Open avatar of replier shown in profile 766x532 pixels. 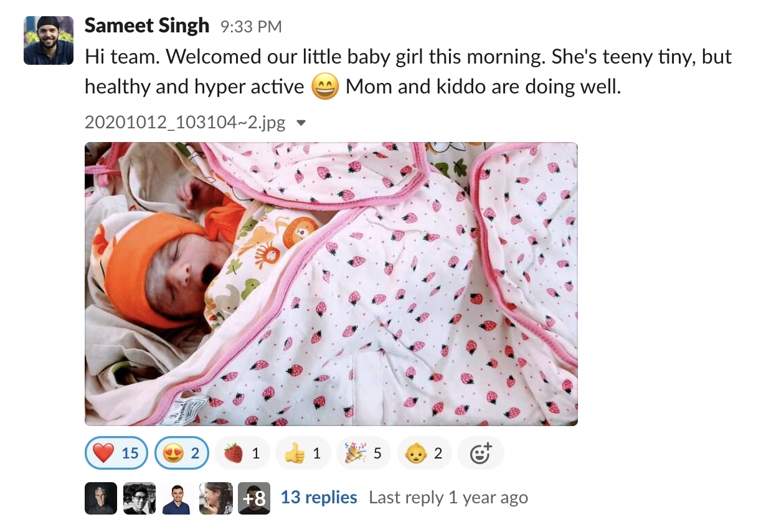(215, 498)
